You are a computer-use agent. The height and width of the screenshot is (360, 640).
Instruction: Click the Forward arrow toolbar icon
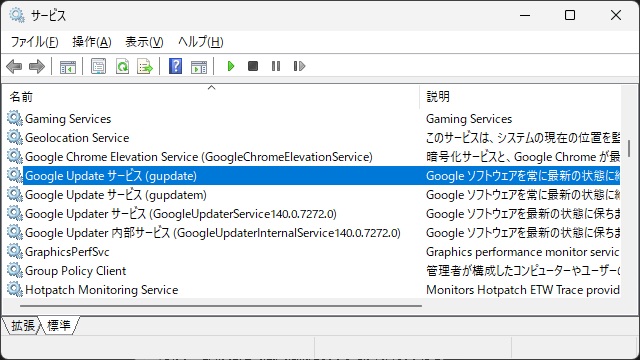point(37,66)
